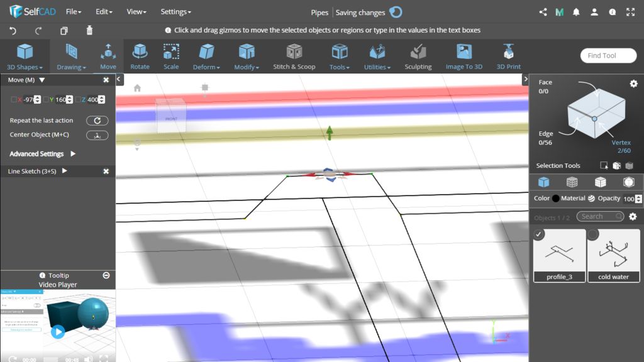Click the Repeat the last action button

[97, 121]
